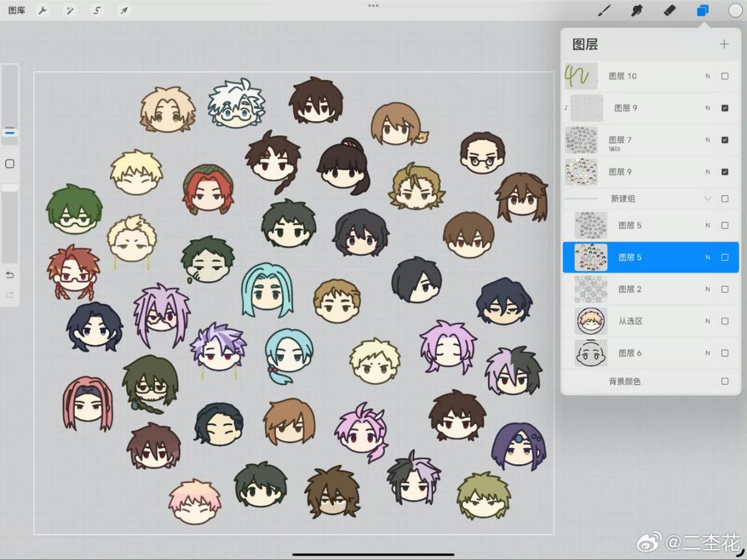Image resolution: width=747 pixels, height=560 pixels.
Task: Hide the 图层 9 layer below 图层 7
Action: [725, 172]
